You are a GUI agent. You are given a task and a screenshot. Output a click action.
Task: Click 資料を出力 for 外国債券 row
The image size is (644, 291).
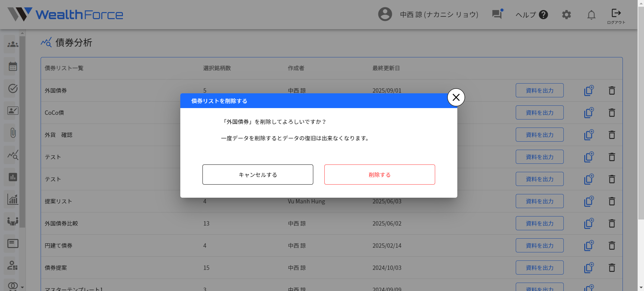coord(540,90)
